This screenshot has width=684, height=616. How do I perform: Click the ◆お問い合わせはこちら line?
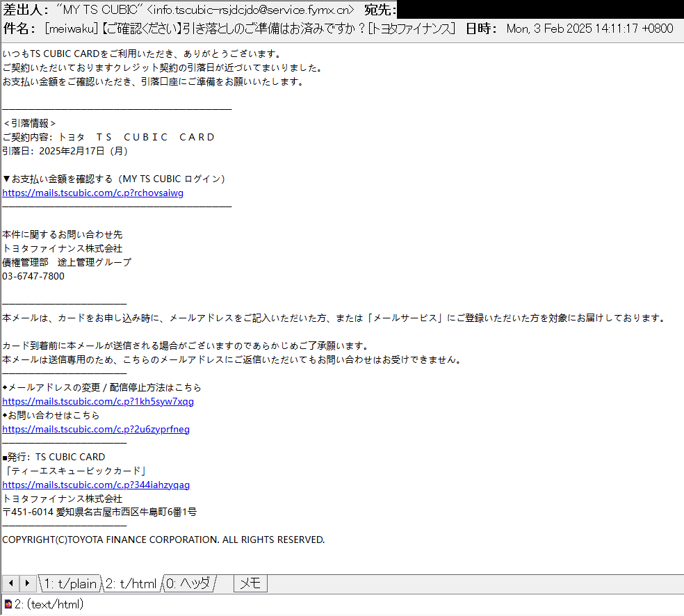pos(51,415)
